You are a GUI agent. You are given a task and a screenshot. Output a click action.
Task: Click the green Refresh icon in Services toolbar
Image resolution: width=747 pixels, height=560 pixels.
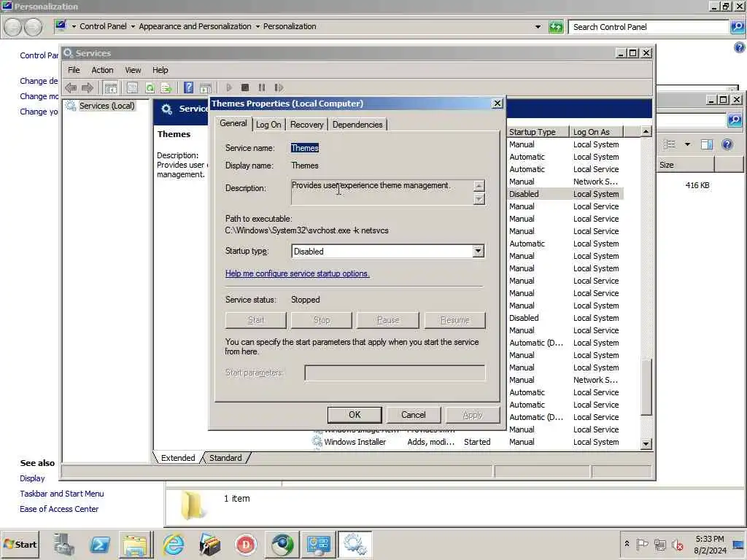150,87
